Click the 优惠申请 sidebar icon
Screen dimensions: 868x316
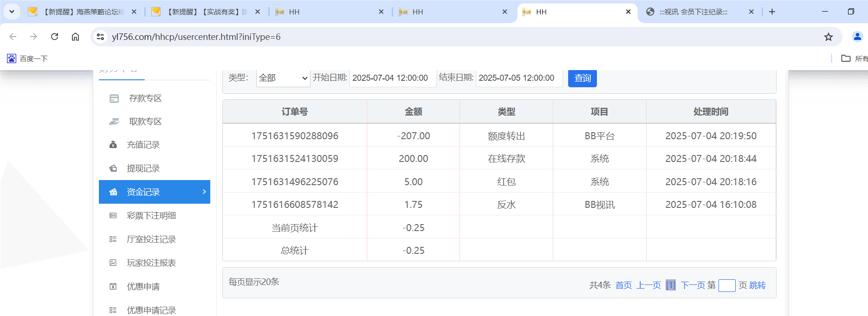click(113, 287)
